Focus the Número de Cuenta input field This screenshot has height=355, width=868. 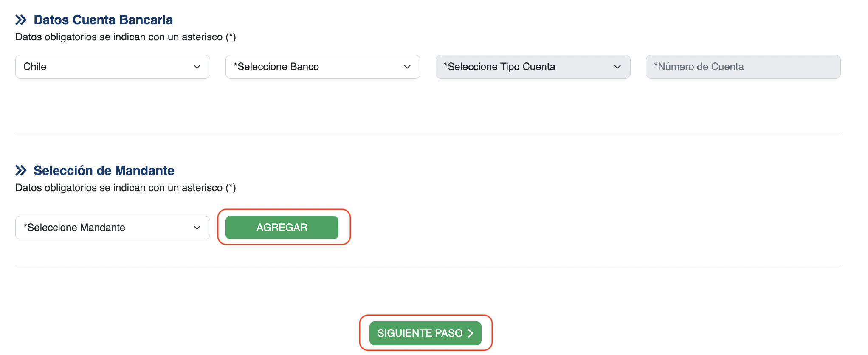743,67
